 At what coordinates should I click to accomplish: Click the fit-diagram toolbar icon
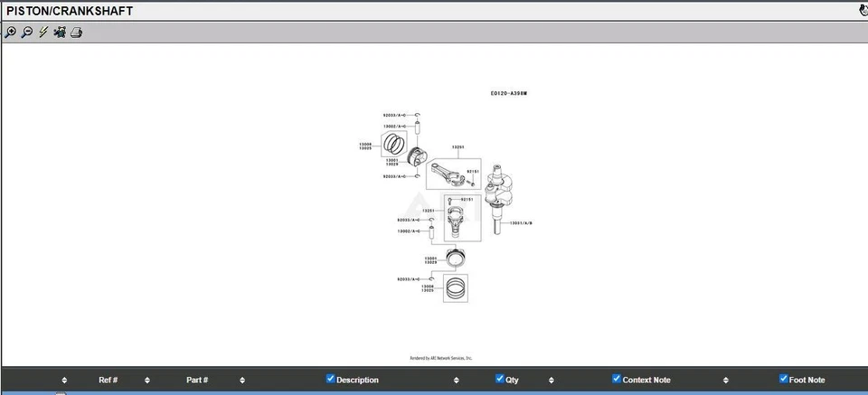60,33
